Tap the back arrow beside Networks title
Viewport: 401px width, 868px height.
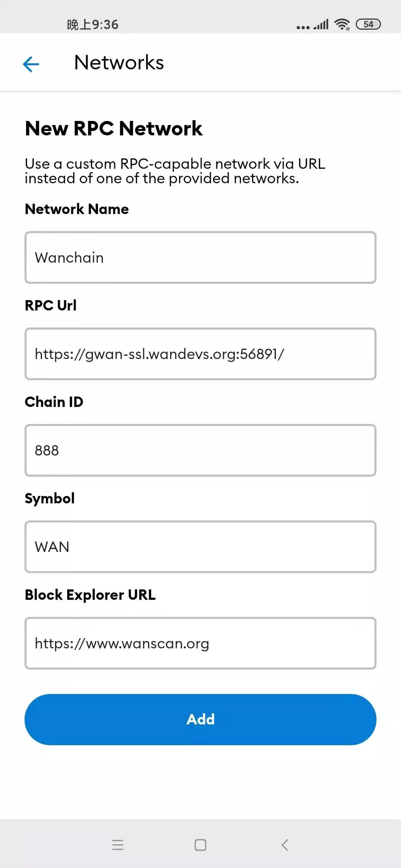(x=31, y=63)
